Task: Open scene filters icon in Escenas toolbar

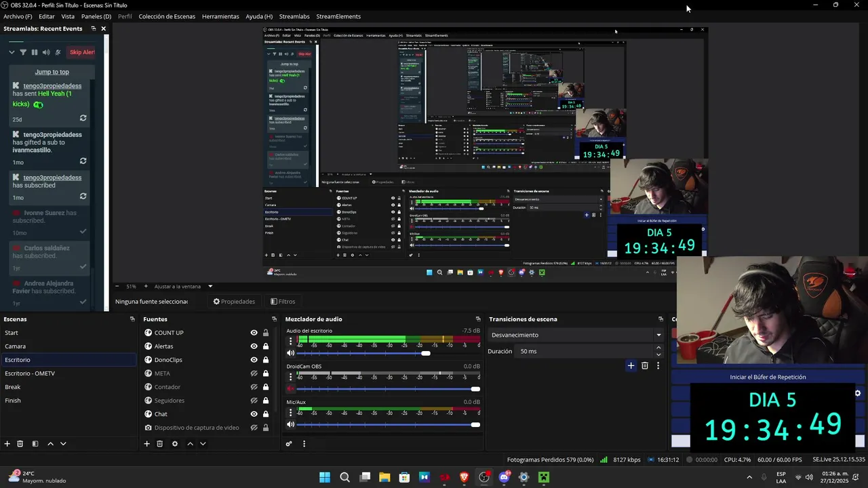Action: (35, 444)
